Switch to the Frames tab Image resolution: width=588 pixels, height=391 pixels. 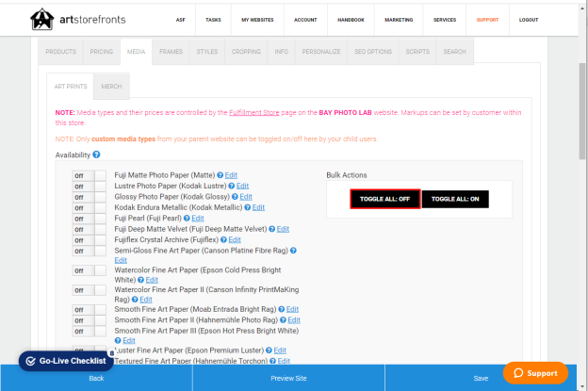[171, 52]
